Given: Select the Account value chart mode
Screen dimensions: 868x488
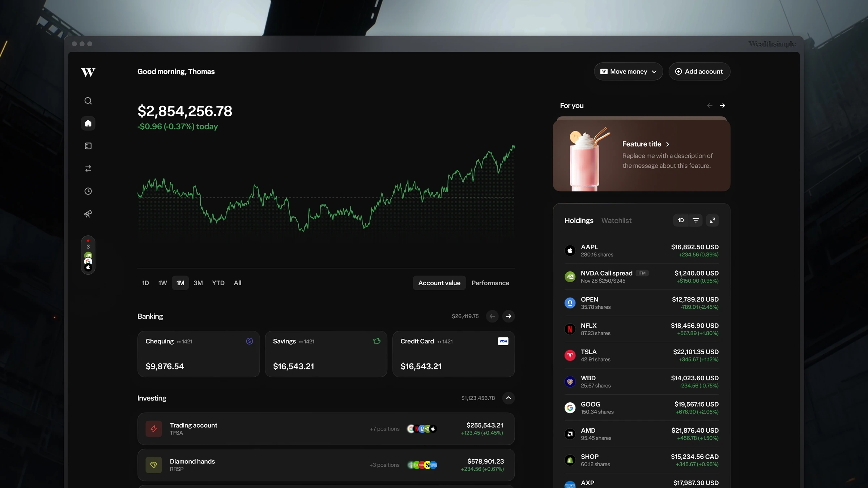Looking at the screenshot, I should coord(439,283).
